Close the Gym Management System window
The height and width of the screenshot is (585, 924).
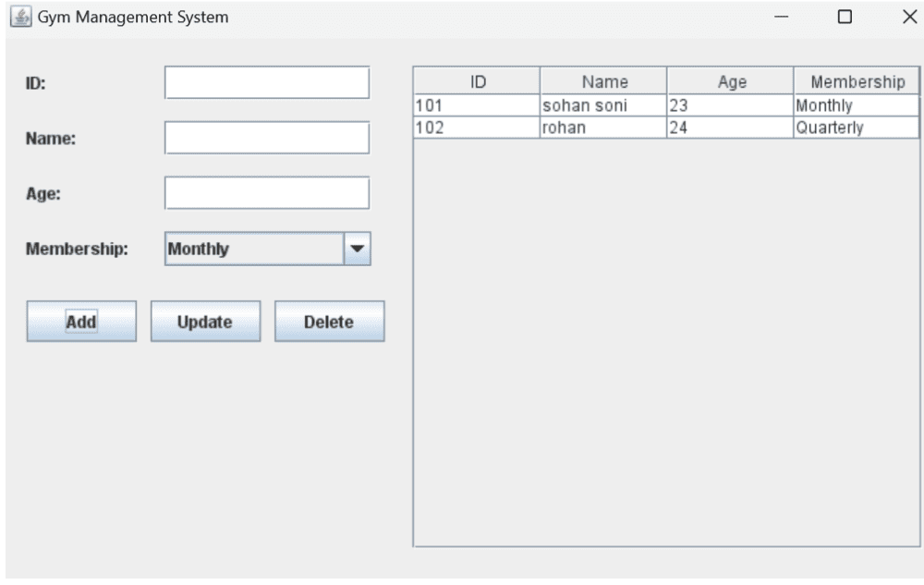click(909, 17)
